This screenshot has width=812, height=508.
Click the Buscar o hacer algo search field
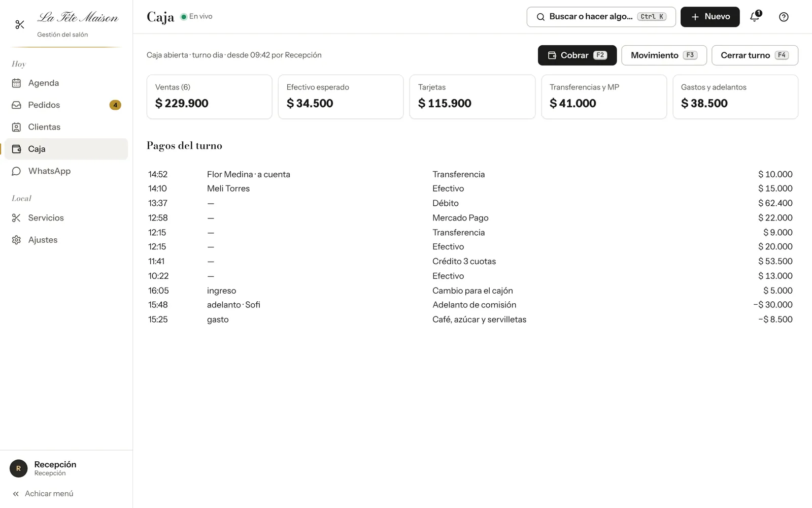(x=601, y=17)
